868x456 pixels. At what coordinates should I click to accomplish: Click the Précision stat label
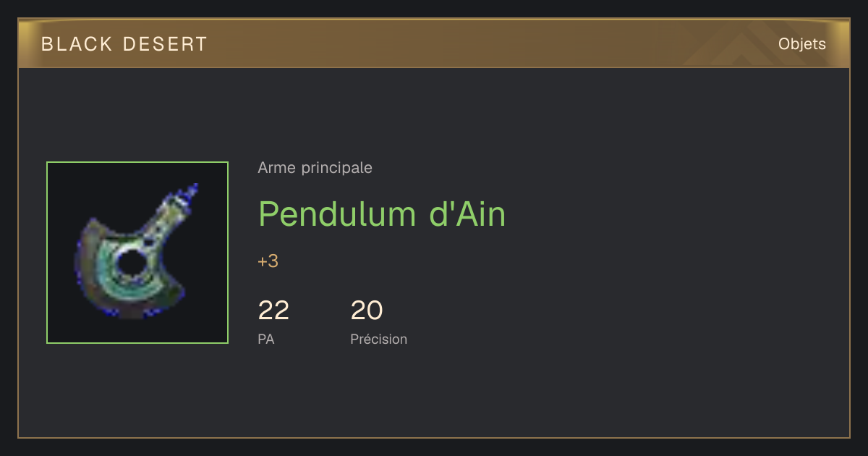point(378,339)
